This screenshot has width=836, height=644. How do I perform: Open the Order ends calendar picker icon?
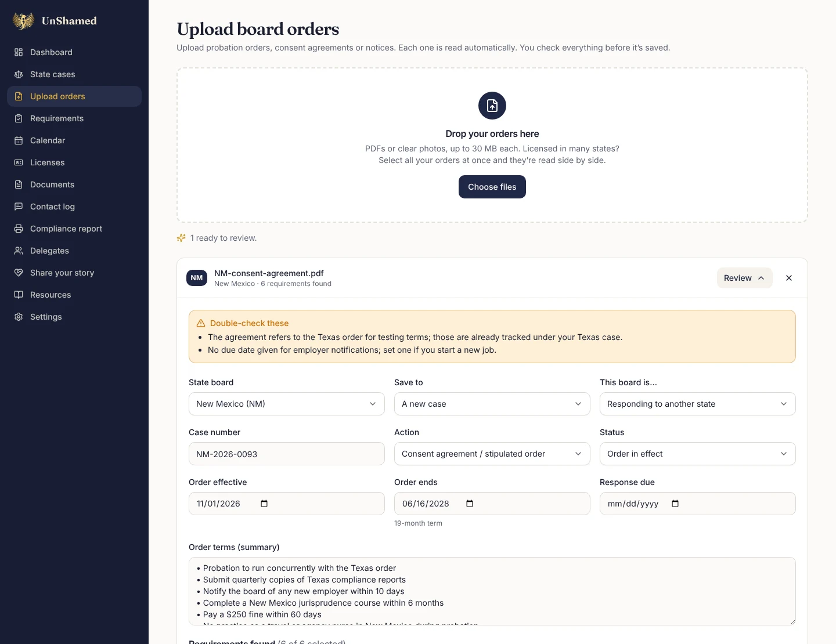pos(470,504)
